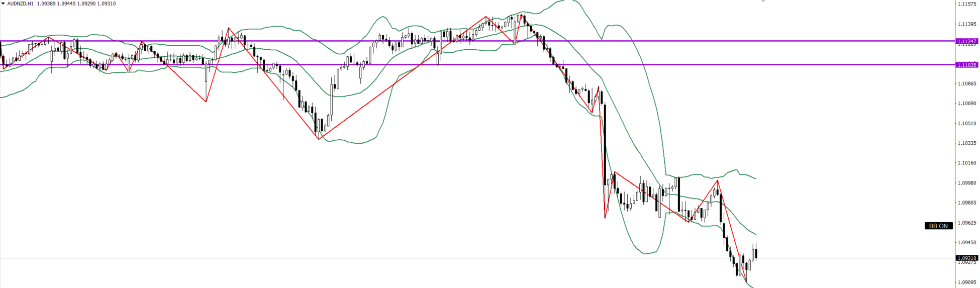Toggle the BB ON indicator button

coord(938,226)
